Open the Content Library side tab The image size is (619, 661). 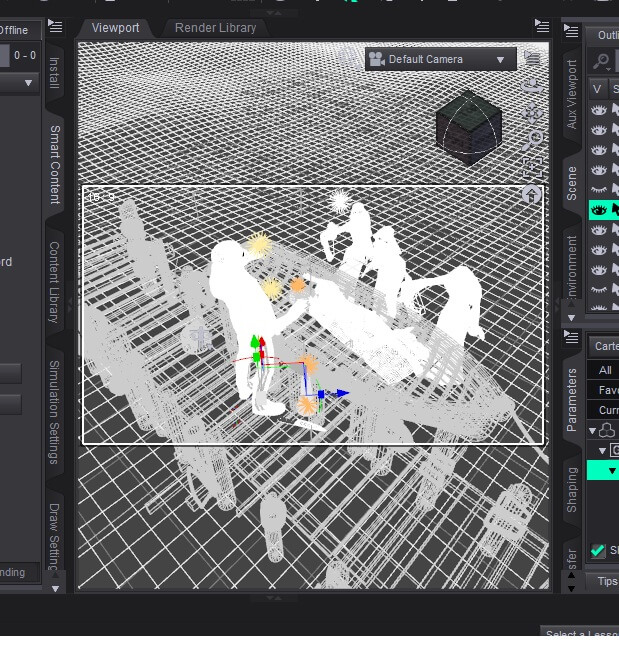click(x=55, y=282)
